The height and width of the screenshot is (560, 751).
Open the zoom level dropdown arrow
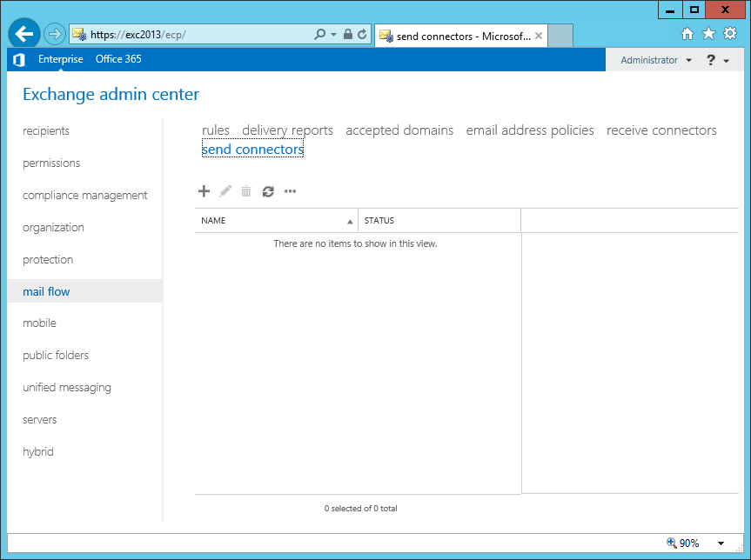[x=721, y=543]
